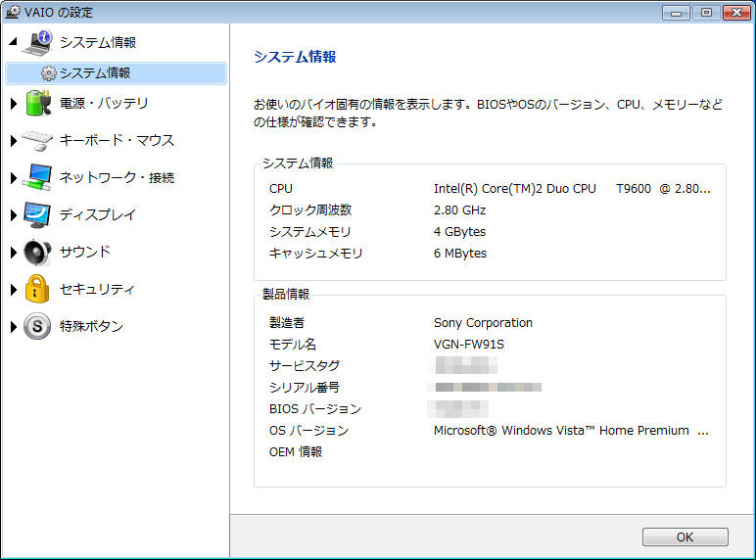The height and width of the screenshot is (560, 756).
Task: Click the keyboard and mouse icon
Action: (x=37, y=140)
